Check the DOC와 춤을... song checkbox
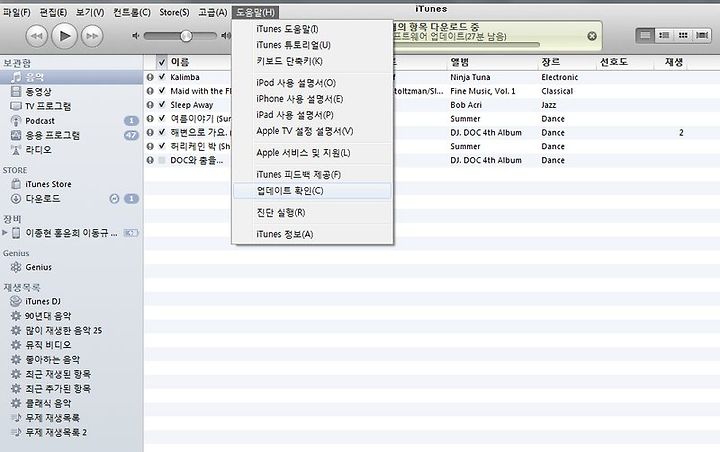This screenshot has width=720, height=452. (x=162, y=160)
